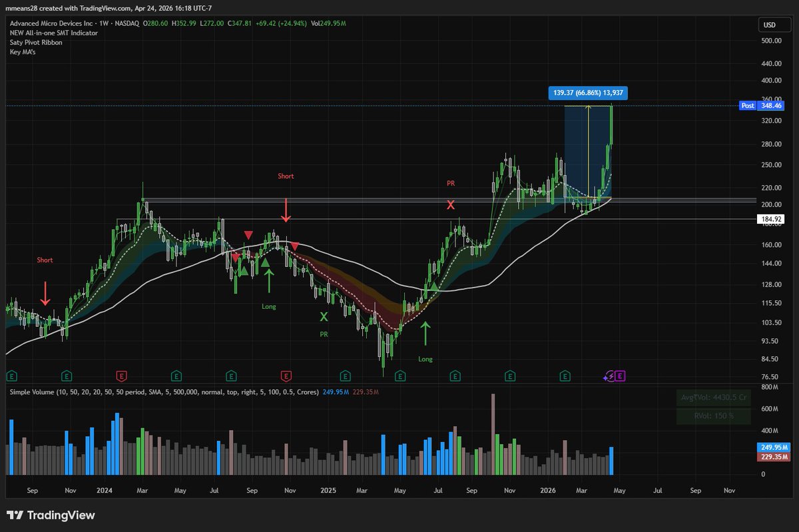Click the 400M volume scale label
The height and width of the screenshot is (532, 799).
tap(768, 431)
